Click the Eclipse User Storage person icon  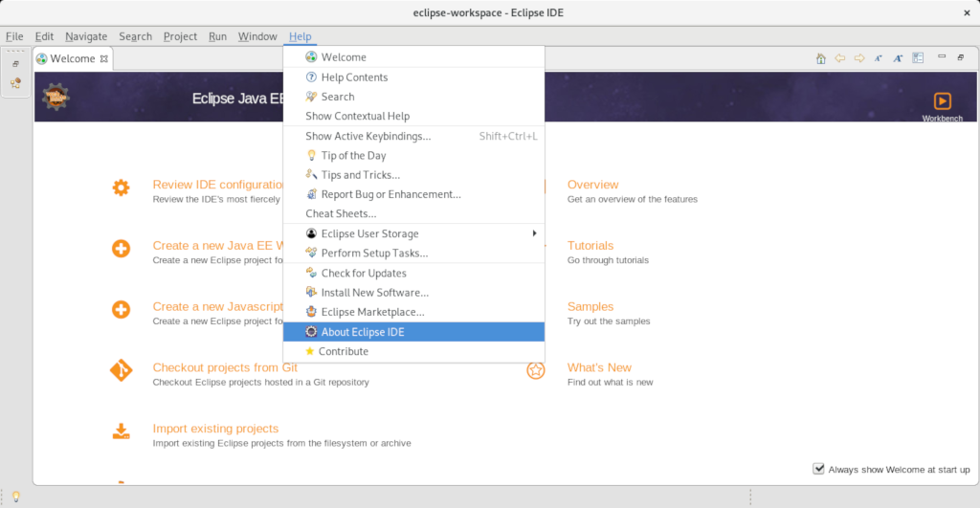coord(311,233)
